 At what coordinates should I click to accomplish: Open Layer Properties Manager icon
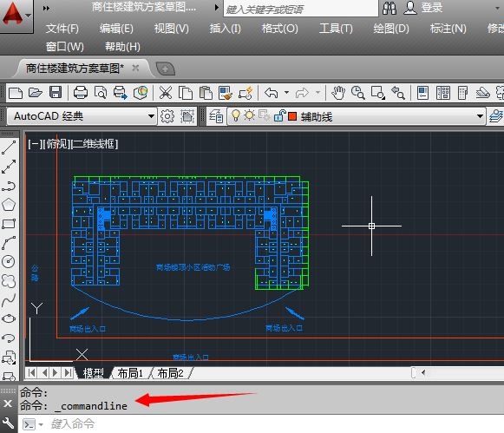[x=216, y=116]
